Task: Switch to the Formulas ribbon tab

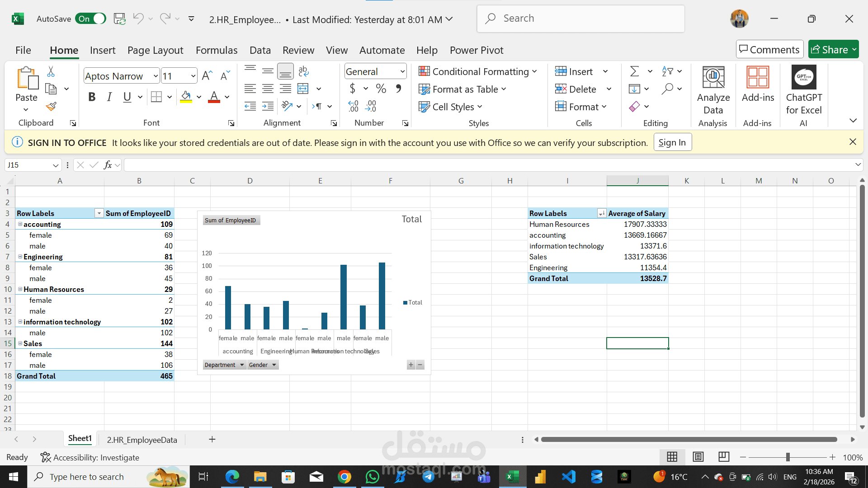Action: coord(217,50)
